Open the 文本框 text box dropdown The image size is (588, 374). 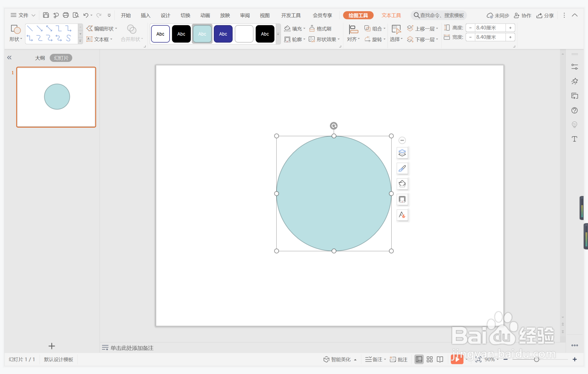click(x=99, y=39)
